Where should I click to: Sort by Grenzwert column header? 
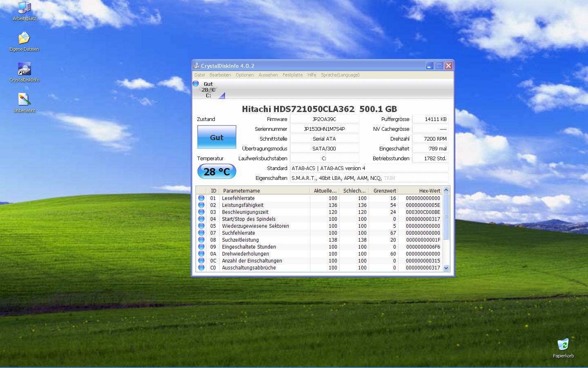pyautogui.click(x=383, y=191)
